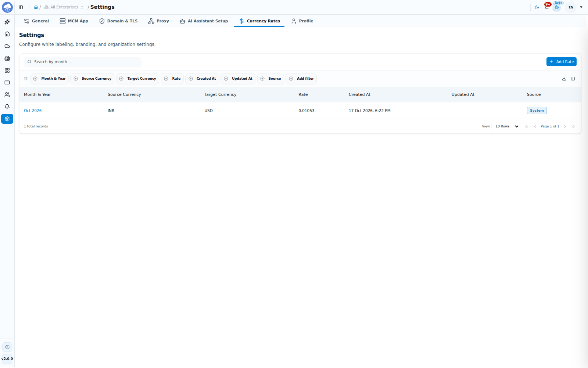The width and height of the screenshot is (588, 368).
Task: Open the credit card billing icon in sidebar
Action: [7, 83]
